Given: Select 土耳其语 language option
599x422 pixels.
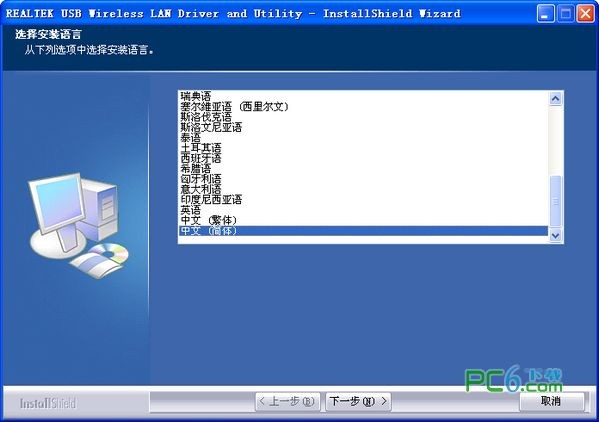Looking at the screenshot, I should coord(364,147).
